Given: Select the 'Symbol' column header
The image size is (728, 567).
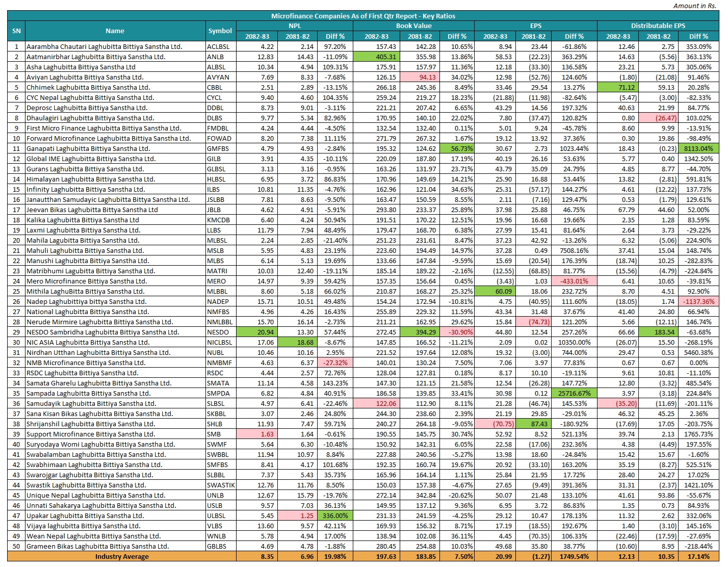Looking at the screenshot, I should 220,31.
